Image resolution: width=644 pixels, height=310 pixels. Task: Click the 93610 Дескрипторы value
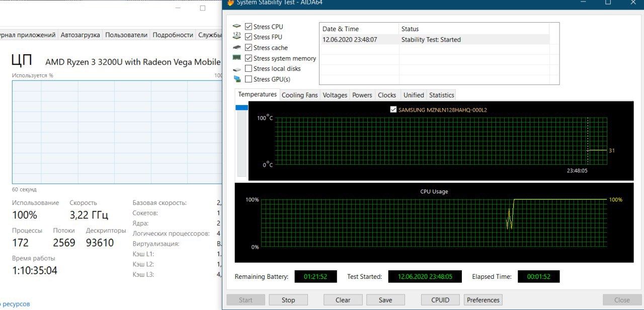pos(100,243)
